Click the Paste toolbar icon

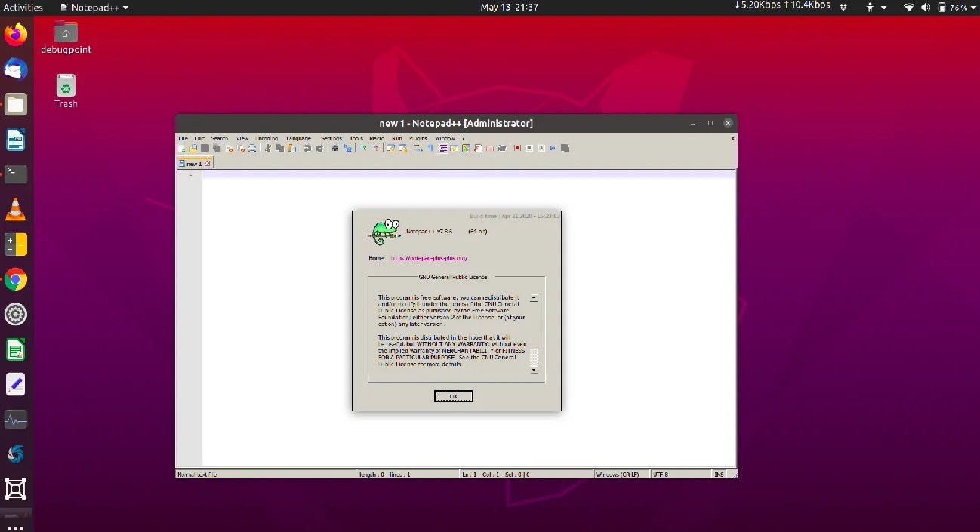click(x=291, y=148)
